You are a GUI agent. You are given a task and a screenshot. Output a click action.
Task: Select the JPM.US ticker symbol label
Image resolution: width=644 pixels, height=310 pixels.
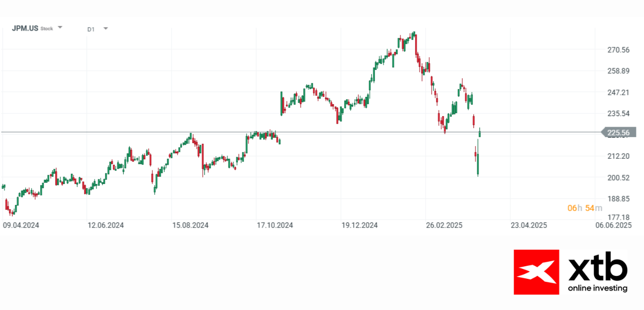[x=25, y=29]
